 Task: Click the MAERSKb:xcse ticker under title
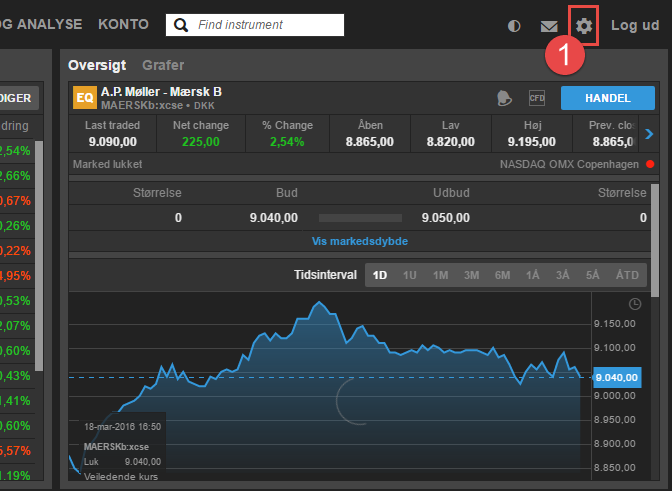[142, 105]
